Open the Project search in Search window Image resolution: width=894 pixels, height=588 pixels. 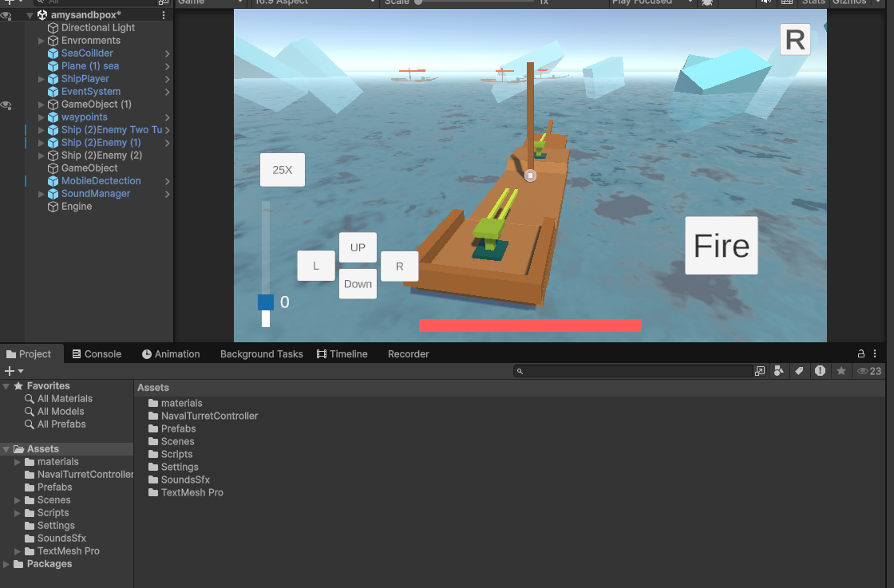point(760,371)
